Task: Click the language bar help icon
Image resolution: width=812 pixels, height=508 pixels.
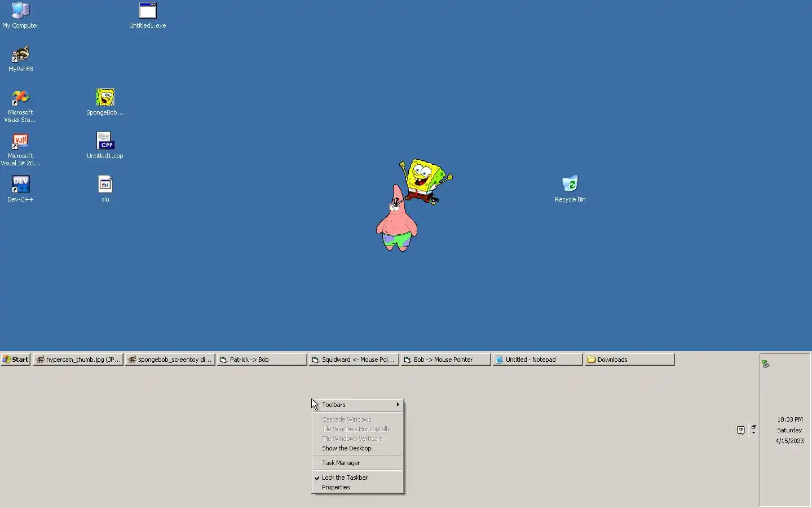Action: 741,430
